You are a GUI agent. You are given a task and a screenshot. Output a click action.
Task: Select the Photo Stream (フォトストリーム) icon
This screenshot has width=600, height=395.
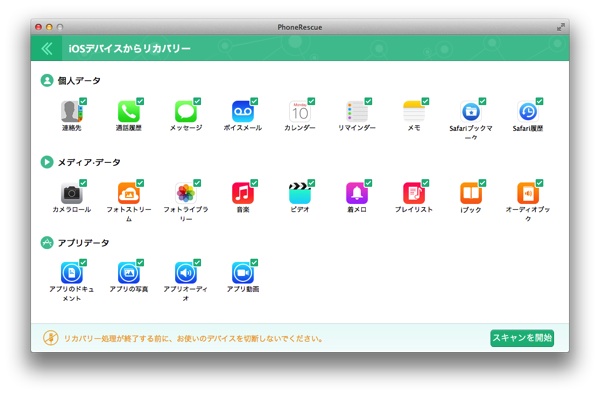click(129, 193)
